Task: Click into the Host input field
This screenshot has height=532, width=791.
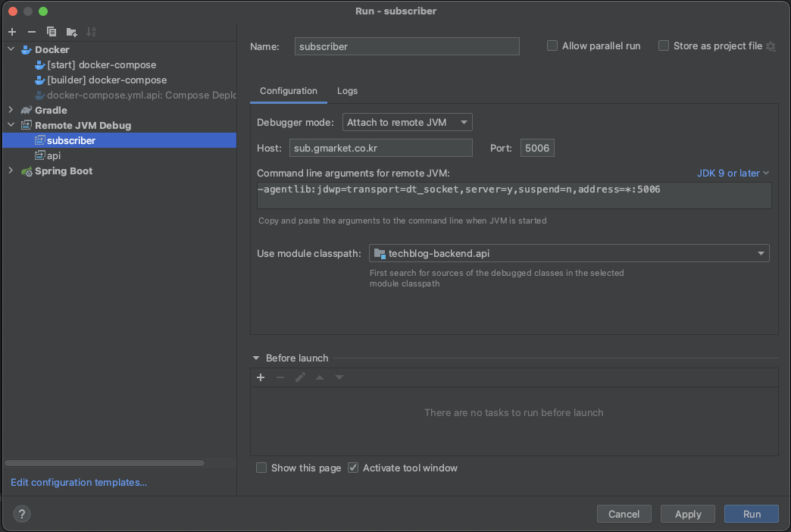Action: [380, 148]
